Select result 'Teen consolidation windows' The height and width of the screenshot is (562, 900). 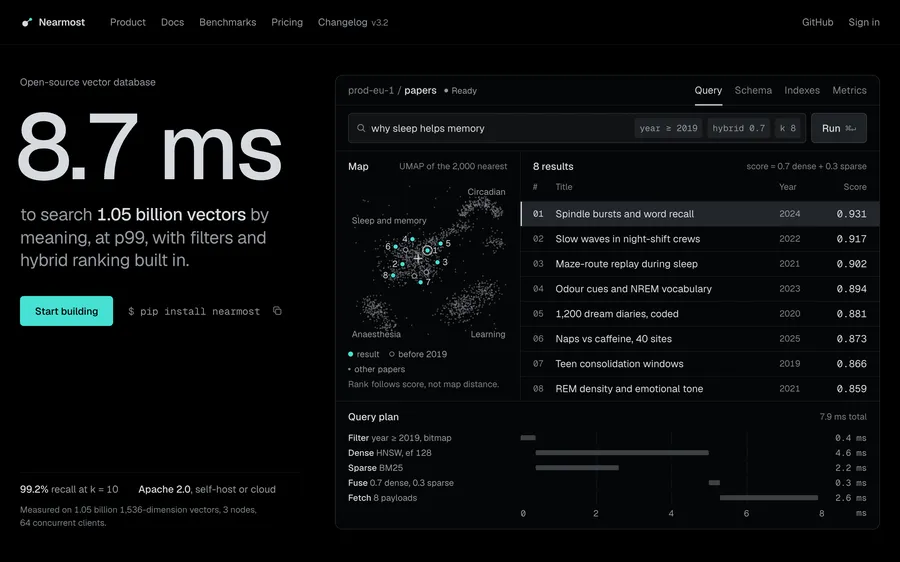(700, 363)
